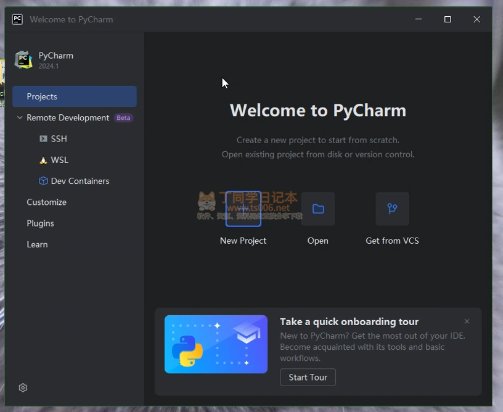Open the WSL remote option
The image size is (503, 412).
pos(60,160)
